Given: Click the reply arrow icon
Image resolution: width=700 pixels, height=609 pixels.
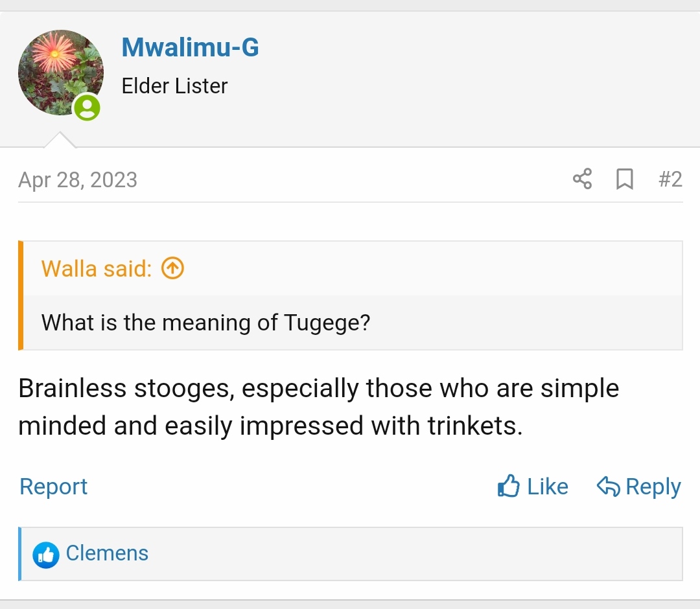Looking at the screenshot, I should click(609, 487).
